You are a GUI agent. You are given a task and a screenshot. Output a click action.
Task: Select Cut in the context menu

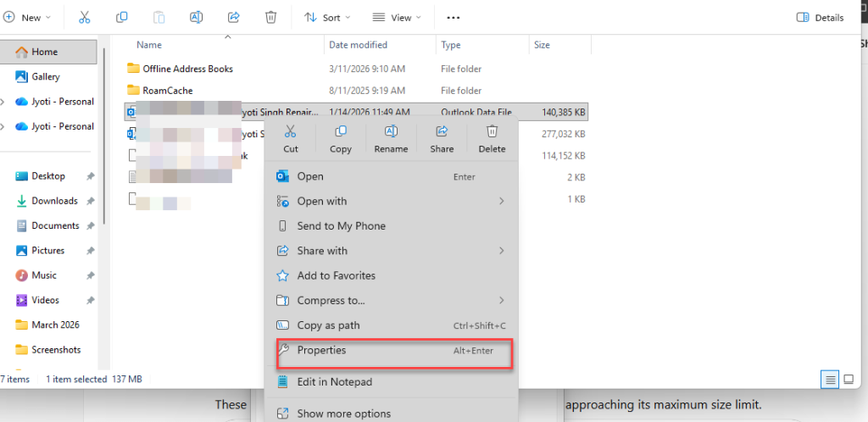pyautogui.click(x=291, y=139)
